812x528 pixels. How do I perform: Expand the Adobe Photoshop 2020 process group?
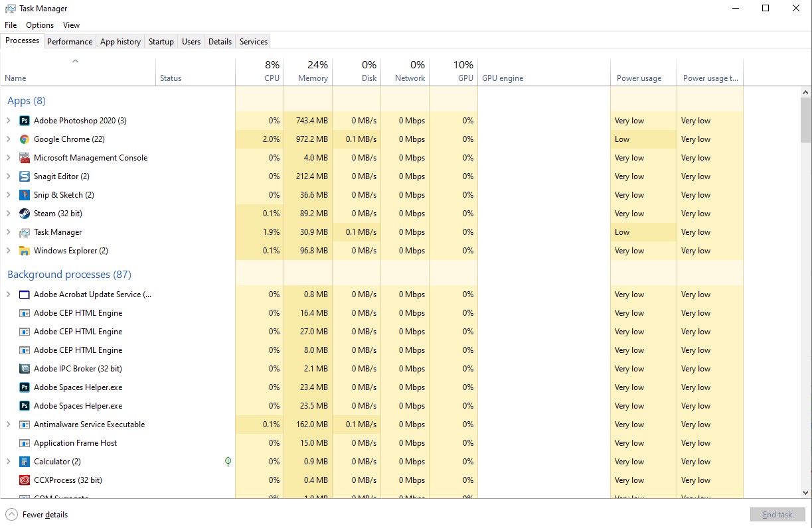[x=8, y=121]
